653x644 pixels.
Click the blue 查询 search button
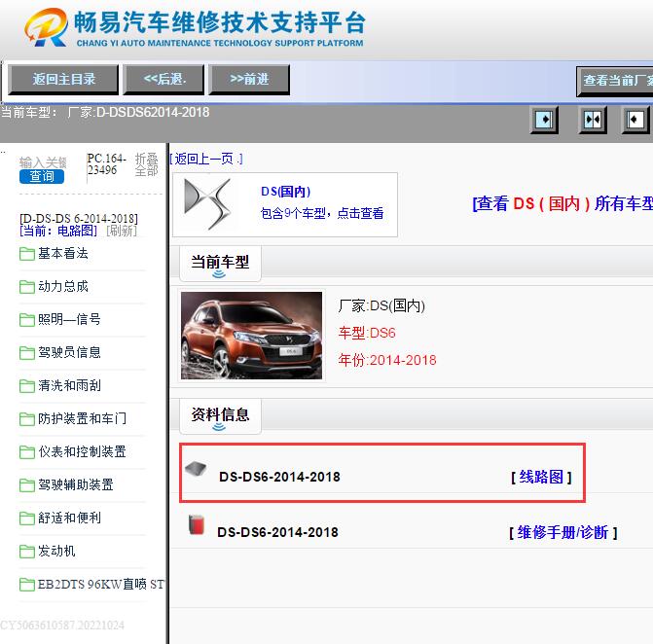point(42,176)
